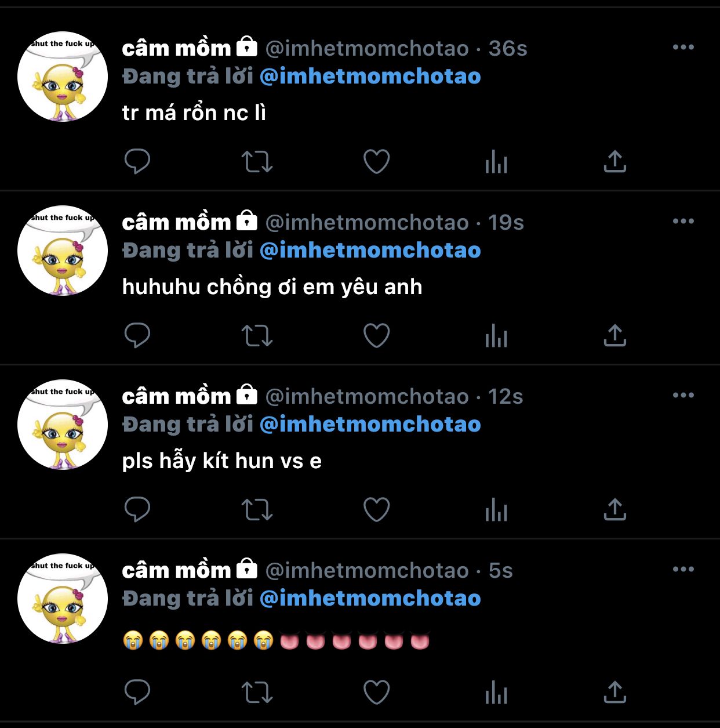
Task: Retweet the "tr má rổn nc lì" tweet
Action: (257, 162)
